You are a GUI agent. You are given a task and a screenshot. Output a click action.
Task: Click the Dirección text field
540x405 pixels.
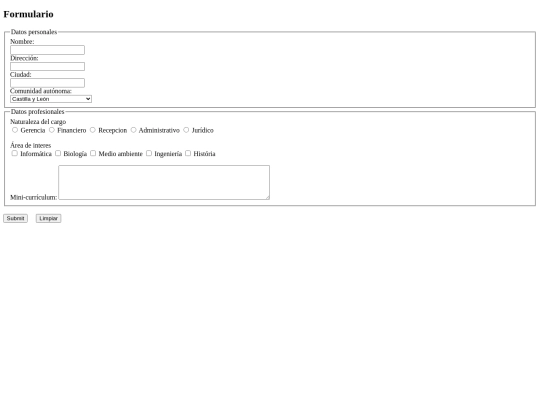tap(48, 66)
